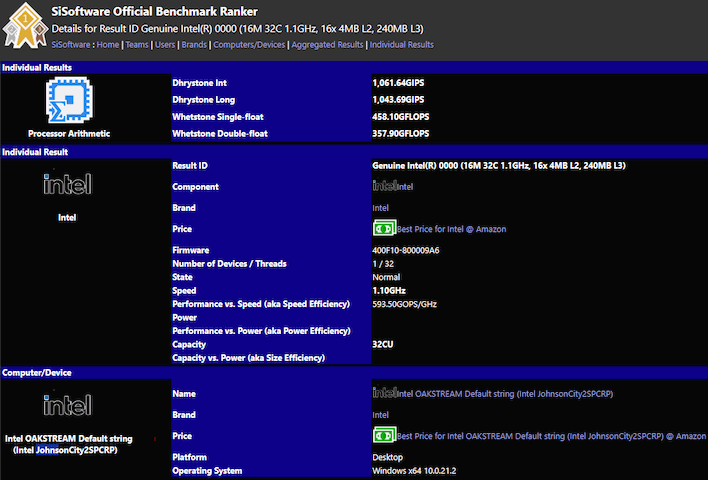
Task: Click the Firmware label
Action: click(191, 250)
